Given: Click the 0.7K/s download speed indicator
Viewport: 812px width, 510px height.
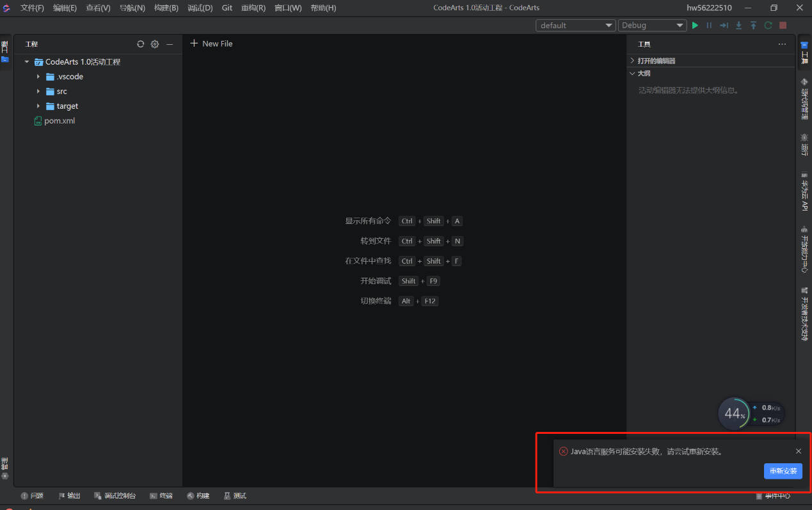Looking at the screenshot, I should (x=767, y=420).
